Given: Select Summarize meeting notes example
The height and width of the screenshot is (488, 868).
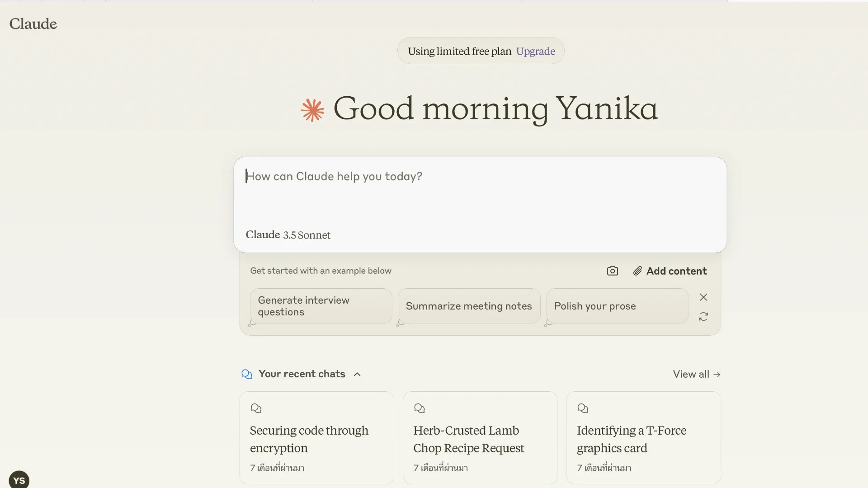Looking at the screenshot, I should pos(469,306).
